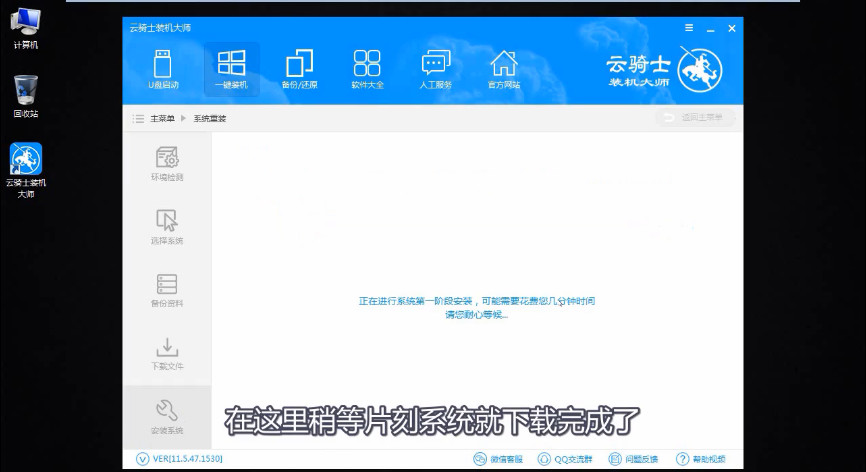Open QQ交流群 link

[565, 459]
